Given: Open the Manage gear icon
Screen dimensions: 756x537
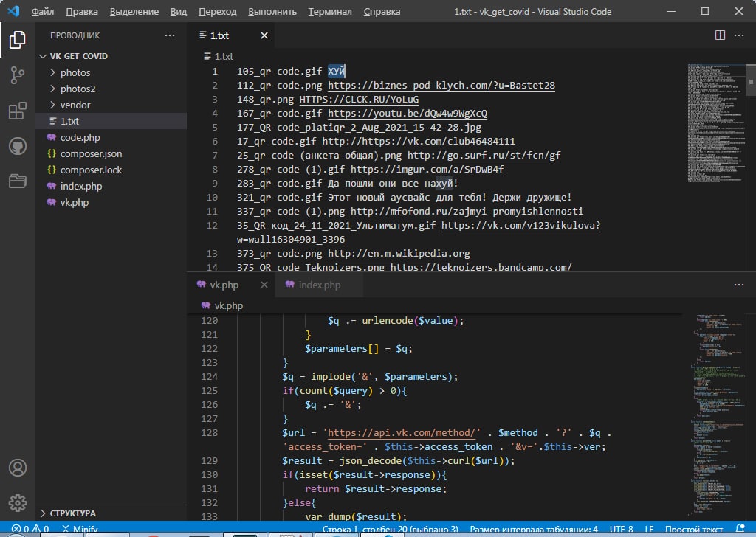Looking at the screenshot, I should (18, 503).
